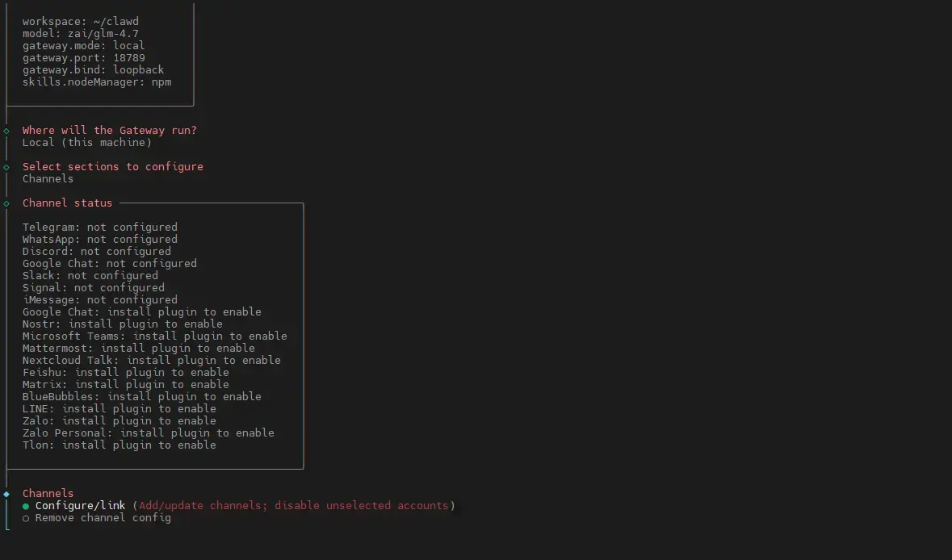Click the diamond marker beside Gateway question
Screen dimensions: 952x560
6,131
